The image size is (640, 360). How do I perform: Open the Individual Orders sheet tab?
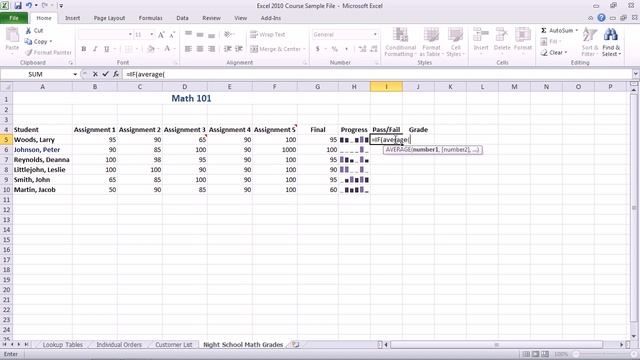[119, 345]
